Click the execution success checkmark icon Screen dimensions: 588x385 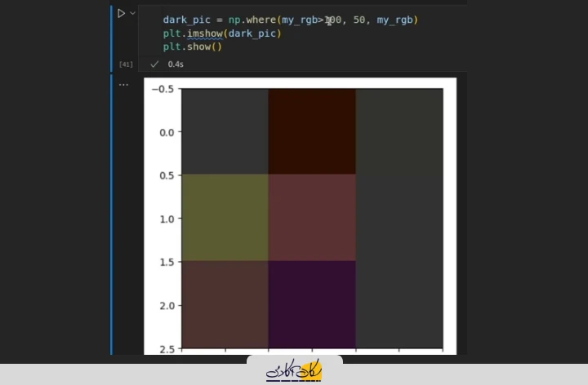(x=154, y=64)
